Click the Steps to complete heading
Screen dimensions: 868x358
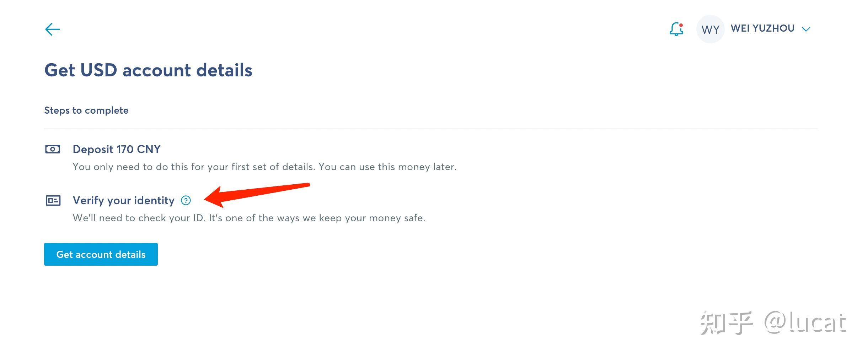[86, 110]
